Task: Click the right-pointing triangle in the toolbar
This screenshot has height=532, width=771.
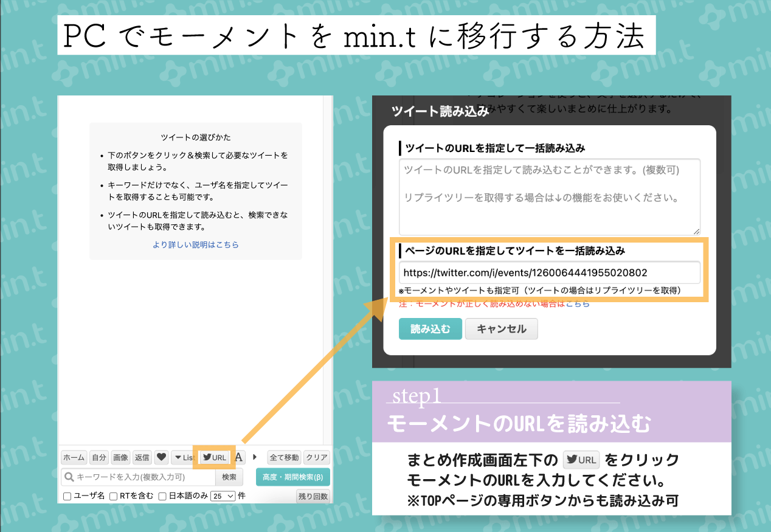Action: coord(255,457)
